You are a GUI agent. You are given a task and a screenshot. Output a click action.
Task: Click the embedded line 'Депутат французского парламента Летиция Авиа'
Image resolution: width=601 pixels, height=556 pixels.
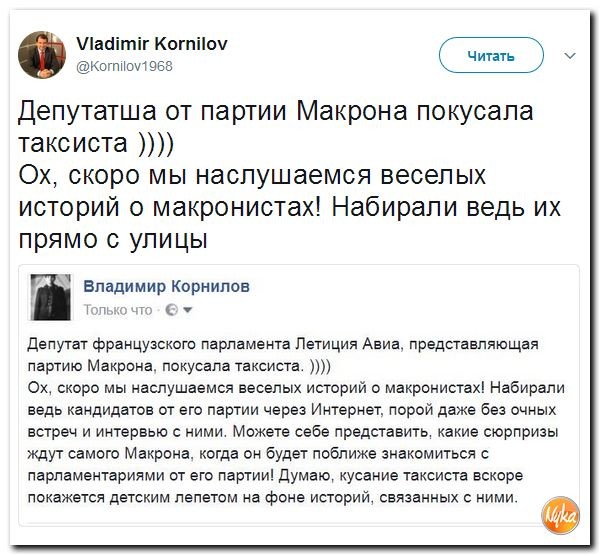coord(213,344)
